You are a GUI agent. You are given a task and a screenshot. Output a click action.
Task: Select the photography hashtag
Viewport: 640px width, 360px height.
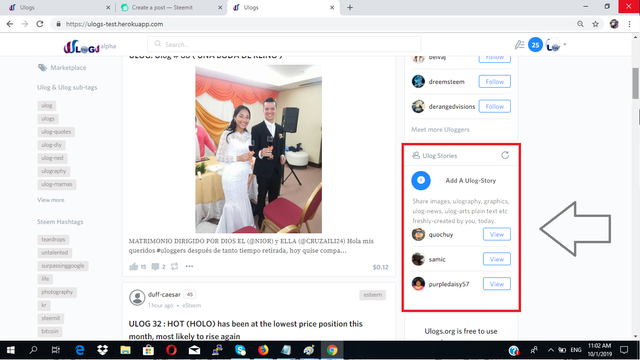(57, 292)
